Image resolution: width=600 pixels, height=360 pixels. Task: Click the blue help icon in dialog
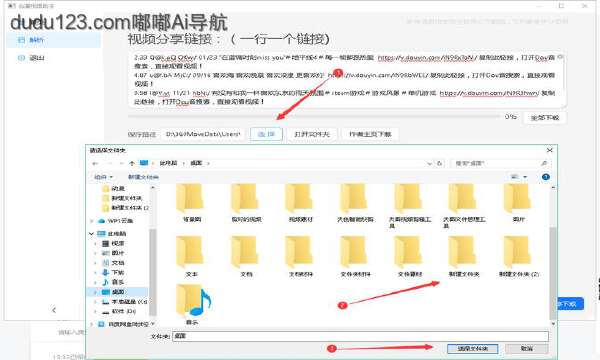[546, 177]
